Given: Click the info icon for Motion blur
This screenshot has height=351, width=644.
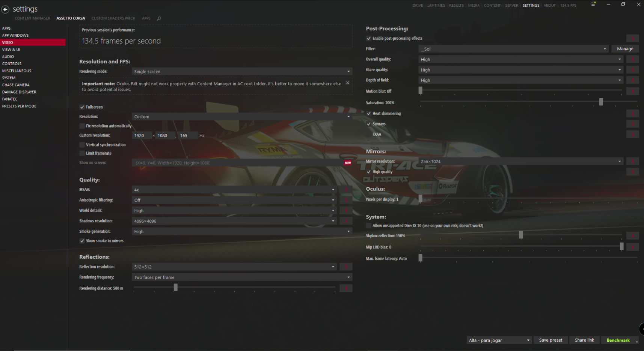Looking at the screenshot, I should [x=632, y=91].
